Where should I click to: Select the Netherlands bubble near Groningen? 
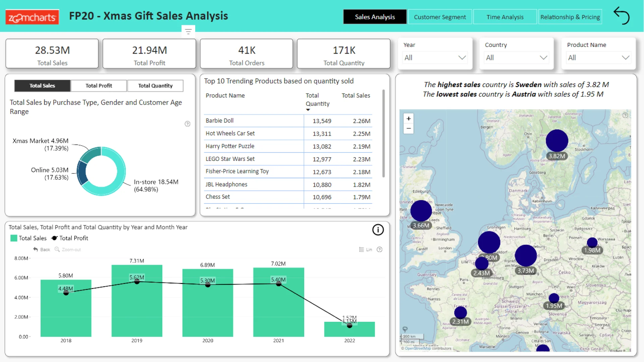[489, 242]
